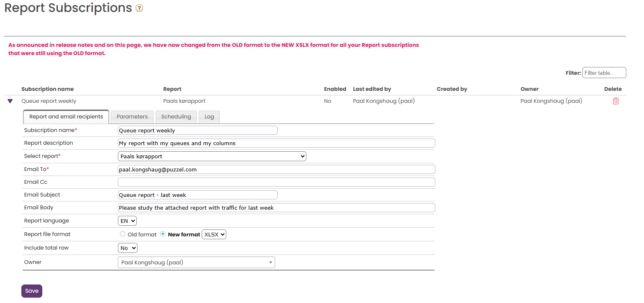Image resolution: width=644 pixels, height=303 pixels.
Task: Open the Log tab
Action: tap(209, 117)
